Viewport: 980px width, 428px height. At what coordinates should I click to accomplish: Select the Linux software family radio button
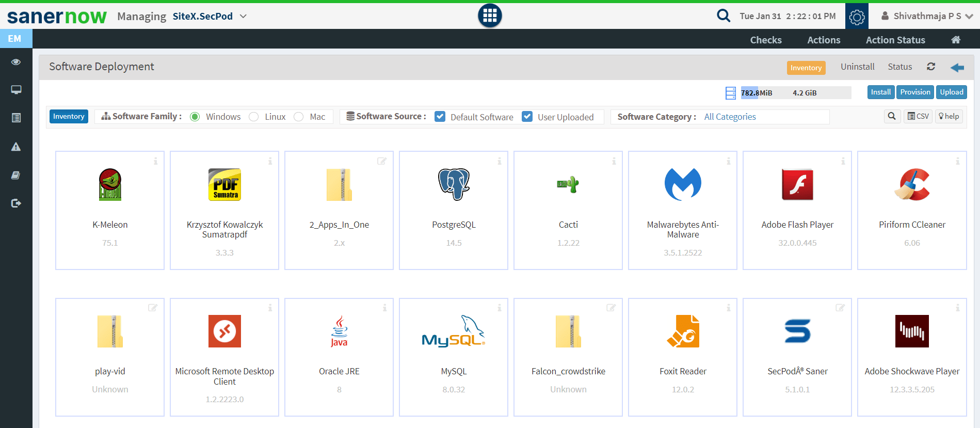[x=253, y=117]
